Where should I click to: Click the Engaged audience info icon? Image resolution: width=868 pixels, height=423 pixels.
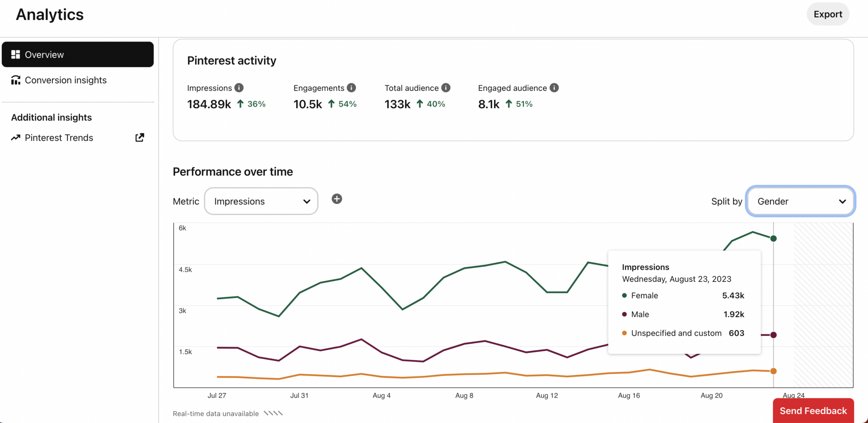coord(554,87)
